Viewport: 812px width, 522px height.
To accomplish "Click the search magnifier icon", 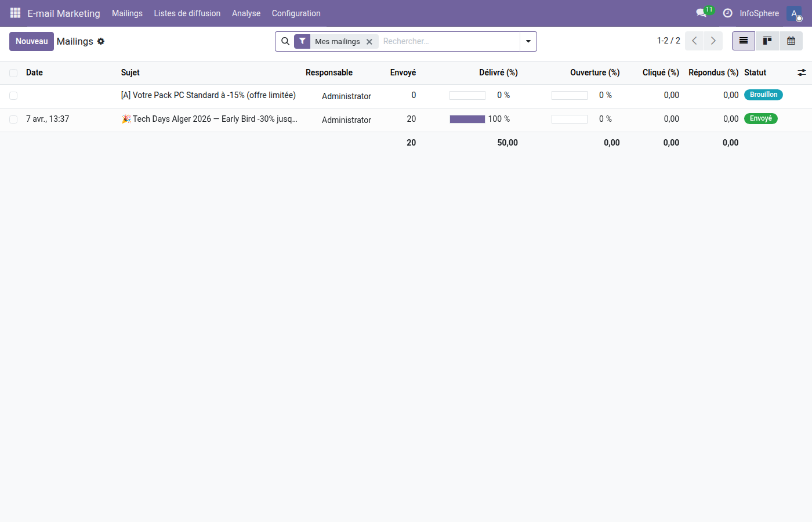I will pos(285,41).
